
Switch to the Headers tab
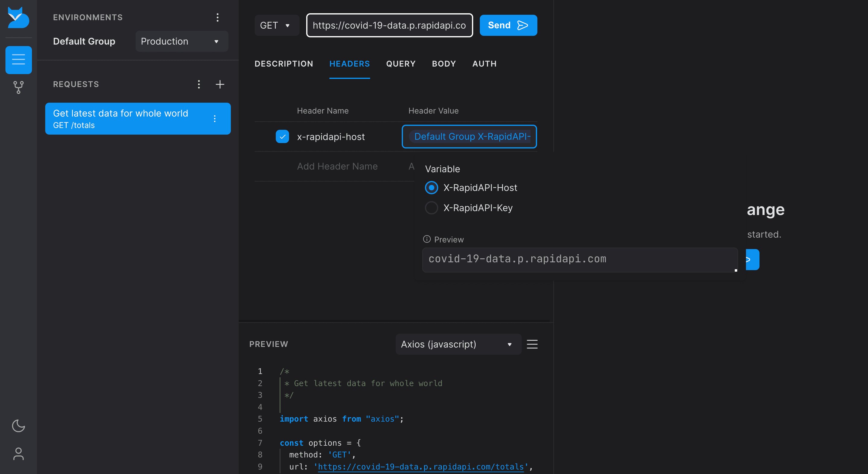pyautogui.click(x=349, y=64)
